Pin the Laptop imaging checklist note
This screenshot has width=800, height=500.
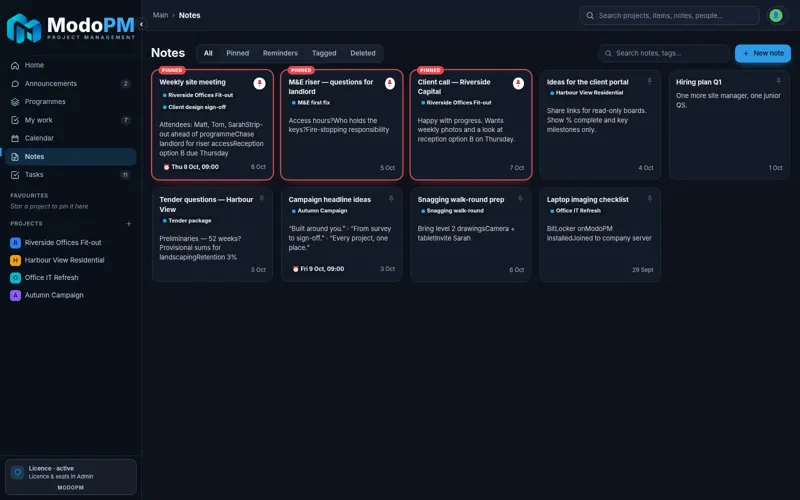click(x=649, y=199)
